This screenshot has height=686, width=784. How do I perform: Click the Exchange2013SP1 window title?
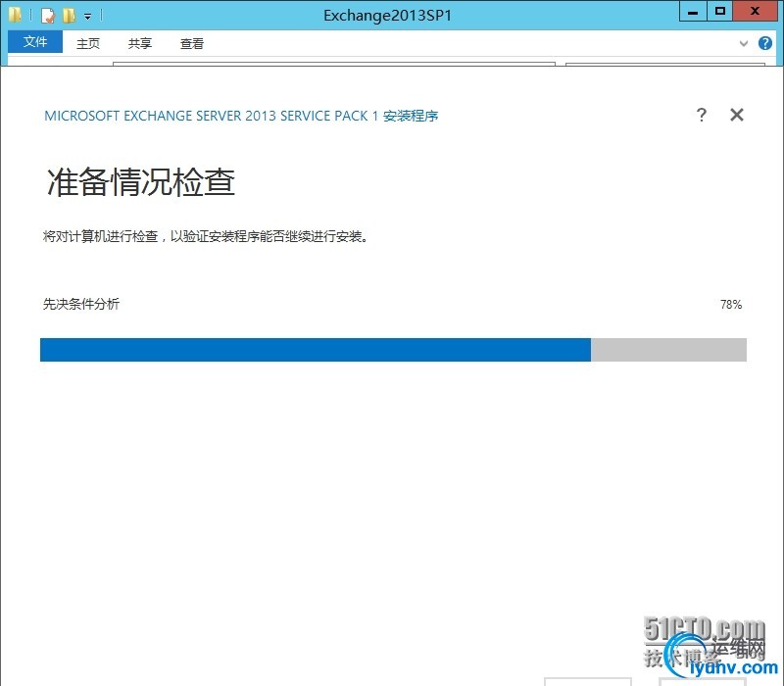[x=387, y=16]
